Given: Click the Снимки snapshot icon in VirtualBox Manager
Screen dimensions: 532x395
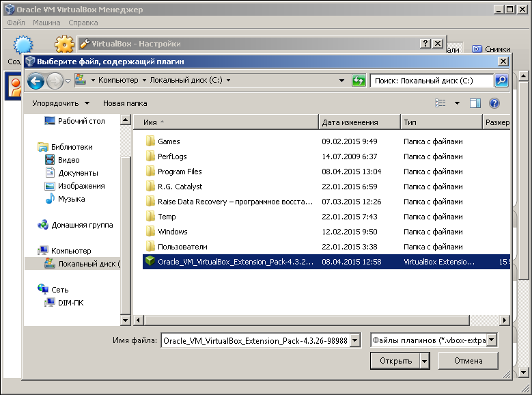Looking at the screenshot, I should point(477,49).
